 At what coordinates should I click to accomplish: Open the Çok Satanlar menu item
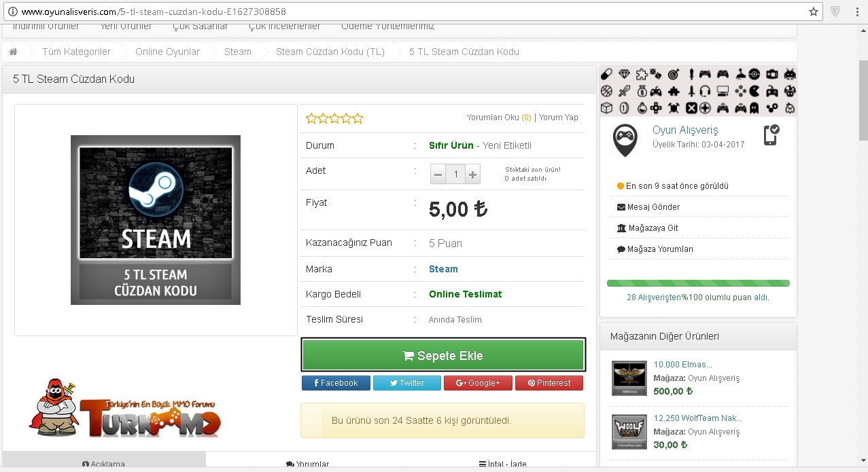(x=201, y=26)
